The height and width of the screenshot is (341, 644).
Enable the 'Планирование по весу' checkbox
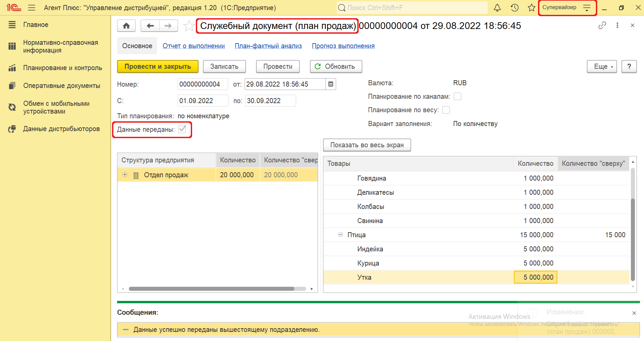[x=446, y=110]
